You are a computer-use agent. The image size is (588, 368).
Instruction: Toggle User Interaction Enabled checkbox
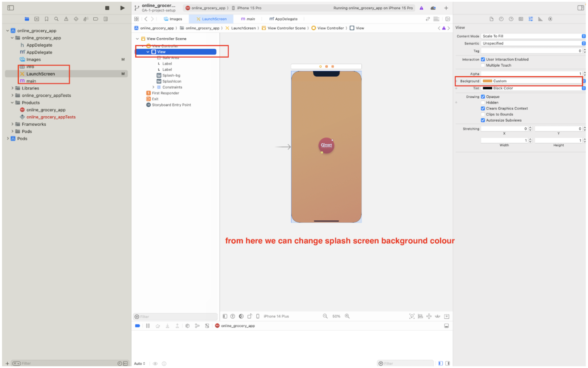(483, 59)
